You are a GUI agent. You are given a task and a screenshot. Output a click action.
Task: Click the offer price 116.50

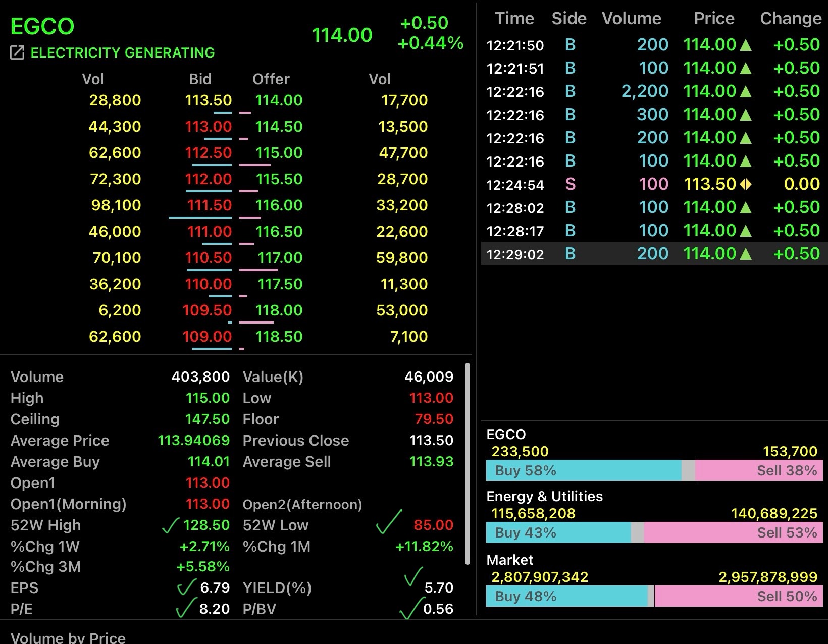pos(279,232)
